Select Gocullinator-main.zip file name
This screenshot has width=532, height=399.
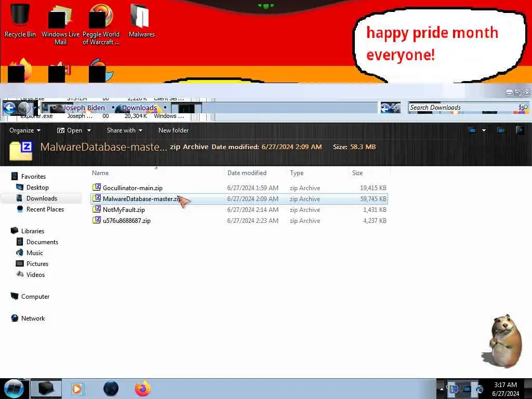132,188
